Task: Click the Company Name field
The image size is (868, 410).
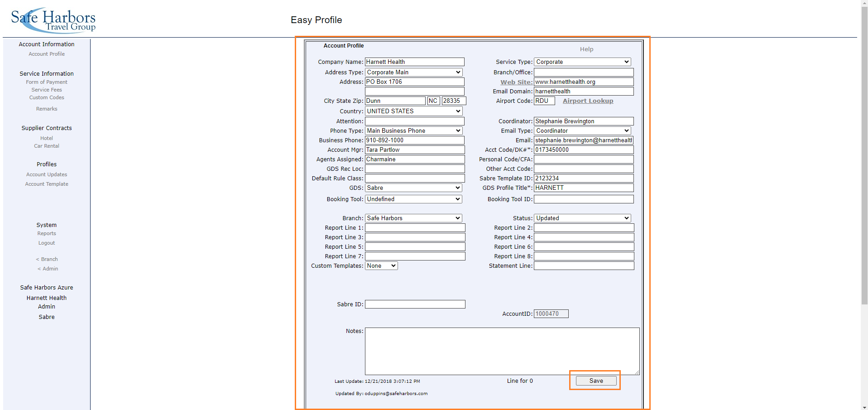Action: tap(415, 62)
